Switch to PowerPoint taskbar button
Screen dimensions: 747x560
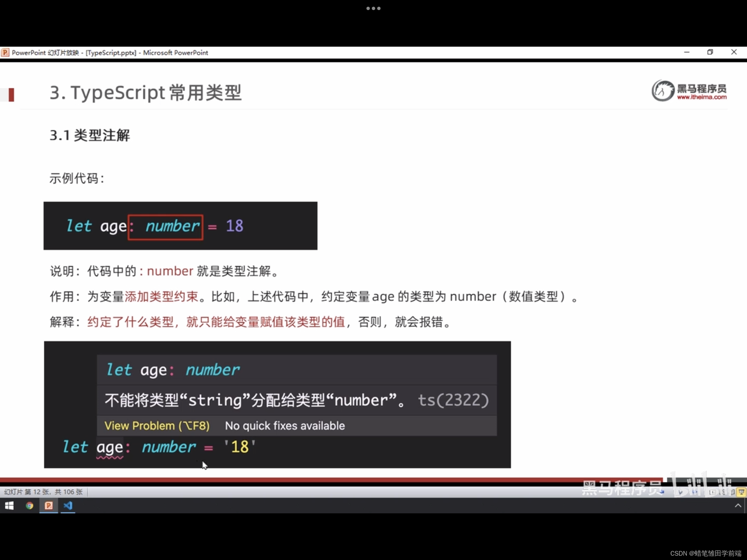49,505
